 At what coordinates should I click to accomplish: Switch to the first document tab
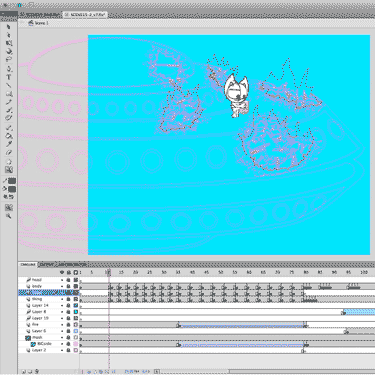tap(40, 15)
